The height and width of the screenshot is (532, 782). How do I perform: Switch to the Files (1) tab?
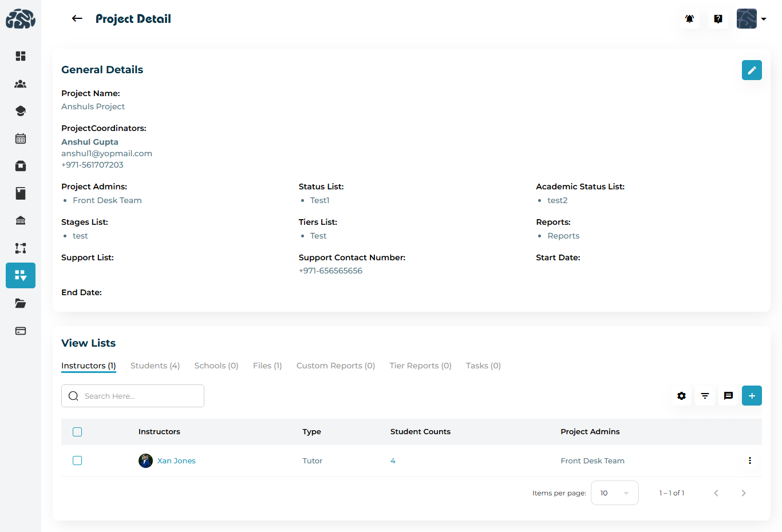pyautogui.click(x=267, y=366)
